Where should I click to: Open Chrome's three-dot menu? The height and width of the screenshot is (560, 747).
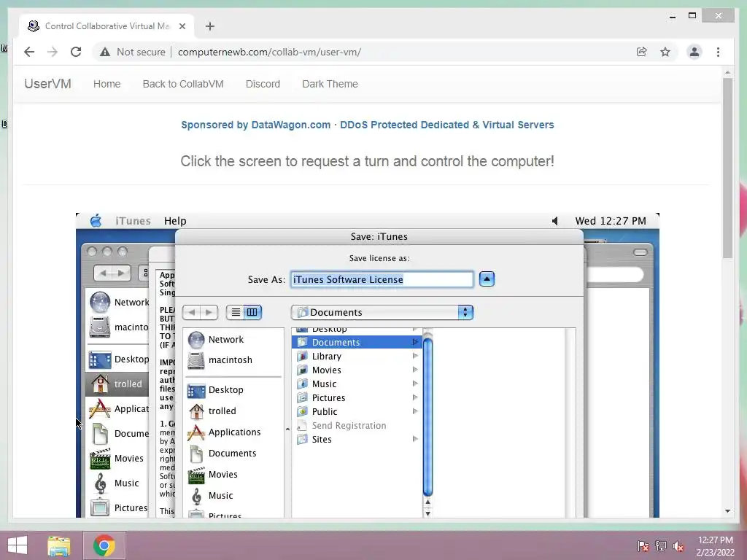[718, 52]
